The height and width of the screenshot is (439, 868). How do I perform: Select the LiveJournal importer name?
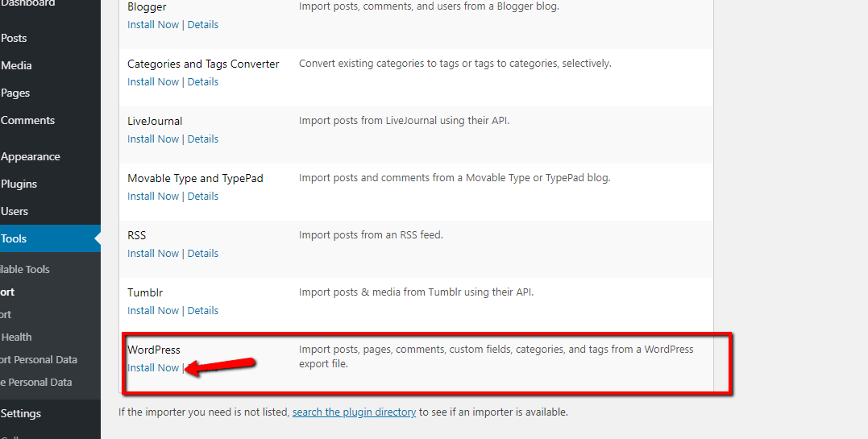(155, 122)
